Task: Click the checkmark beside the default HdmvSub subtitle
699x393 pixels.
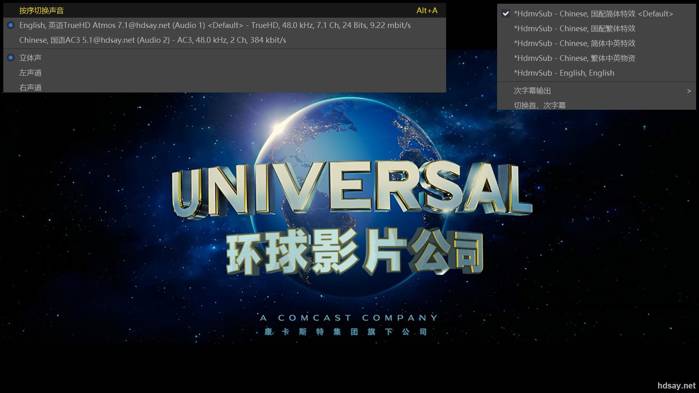Action: 505,13
